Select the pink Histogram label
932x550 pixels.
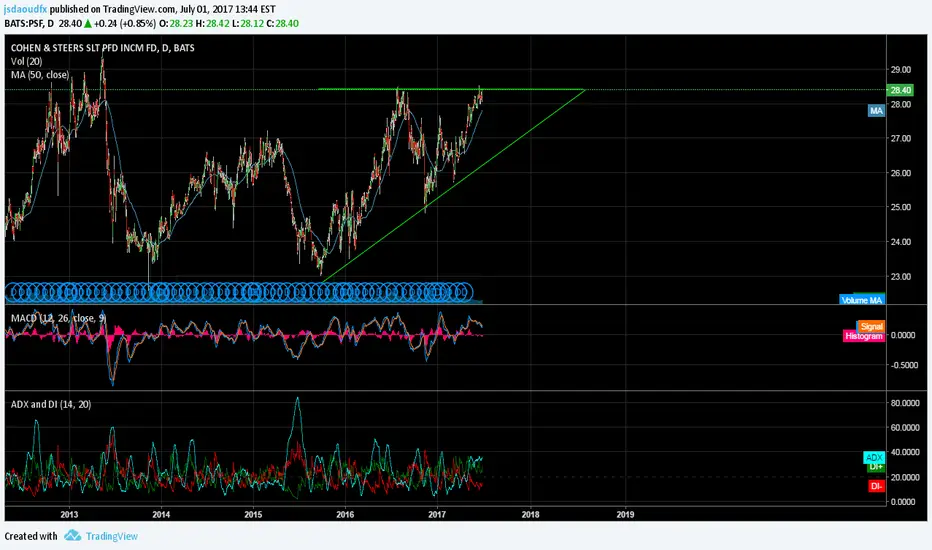coord(864,336)
